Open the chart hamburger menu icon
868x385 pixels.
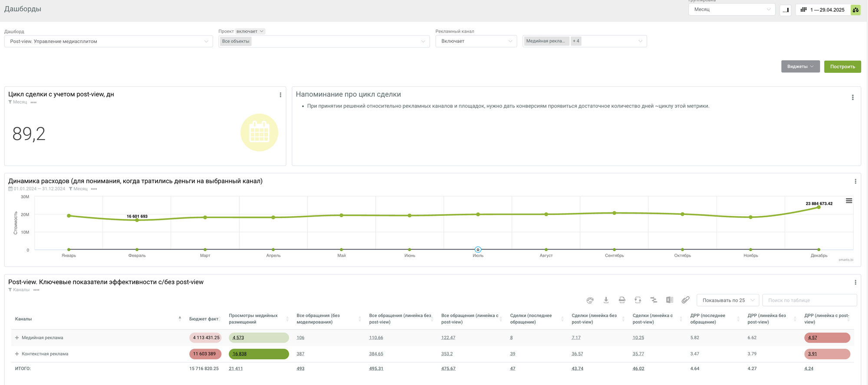pyautogui.click(x=849, y=201)
